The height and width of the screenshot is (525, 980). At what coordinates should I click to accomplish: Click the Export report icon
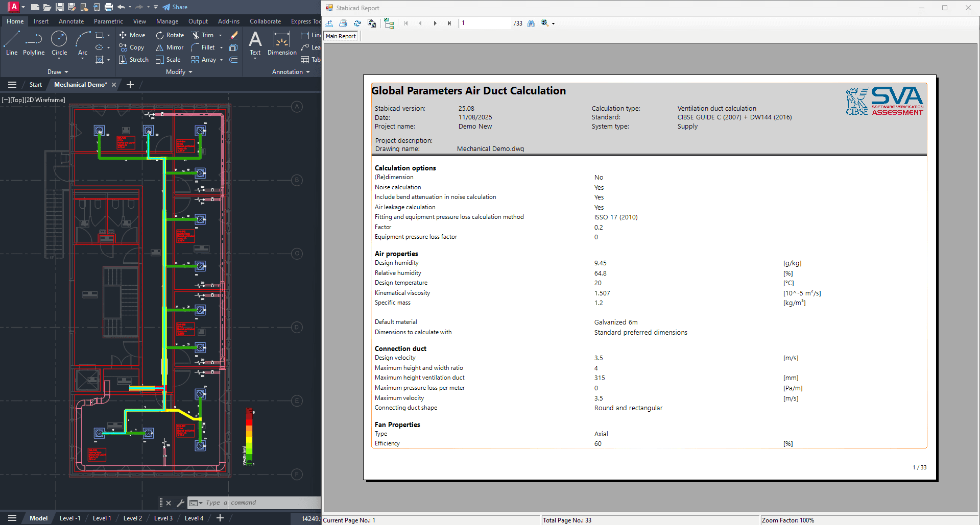(x=329, y=23)
